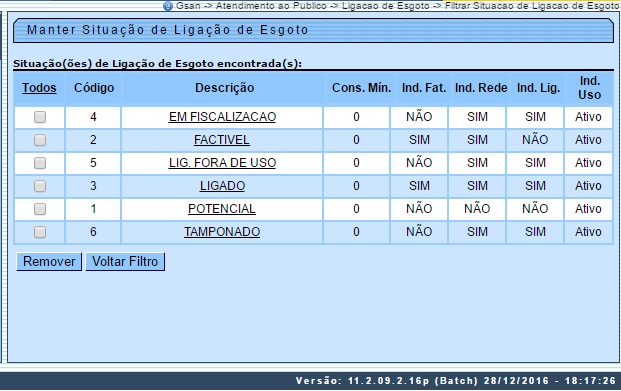Click the Remover button

pyautogui.click(x=49, y=261)
